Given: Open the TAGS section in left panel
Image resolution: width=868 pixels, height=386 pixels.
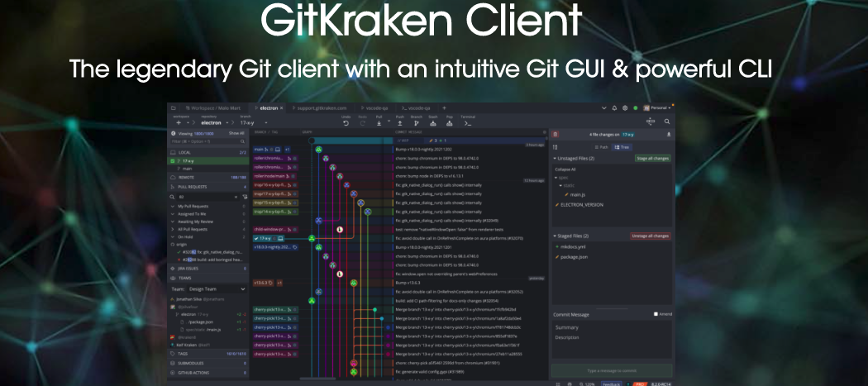Looking at the screenshot, I should [x=208, y=353].
